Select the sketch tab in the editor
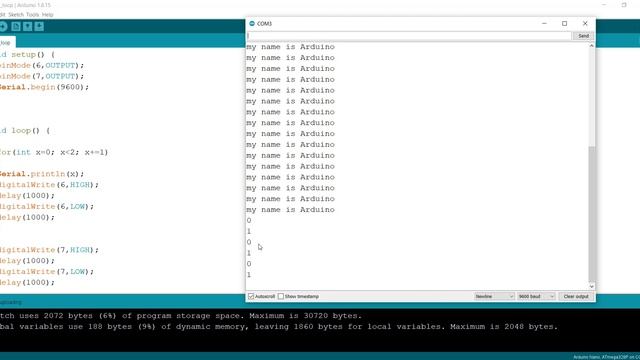The width and height of the screenshot is (640, 360). (x=6, y=42)
